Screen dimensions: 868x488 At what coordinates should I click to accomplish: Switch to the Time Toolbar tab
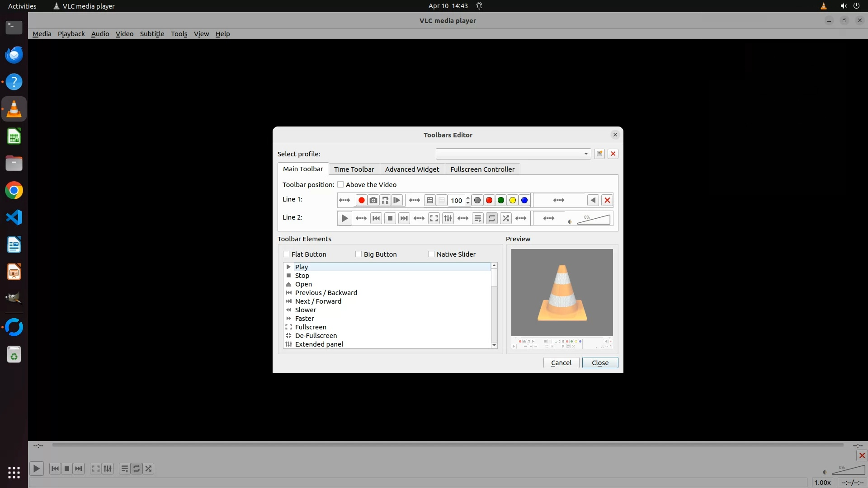click(354, 169)
